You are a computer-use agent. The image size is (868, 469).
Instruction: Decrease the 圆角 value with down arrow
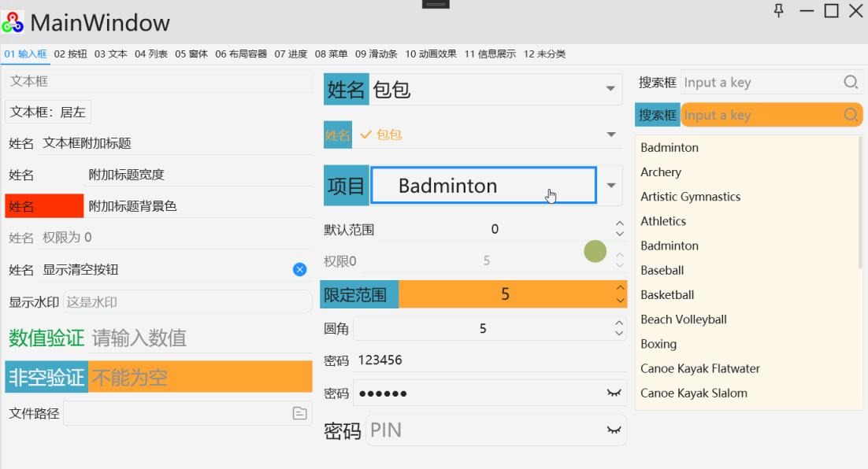point(619,334)
